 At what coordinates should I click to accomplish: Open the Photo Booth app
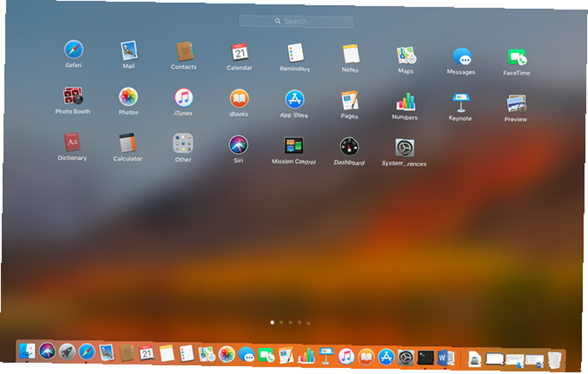(73, 96)
